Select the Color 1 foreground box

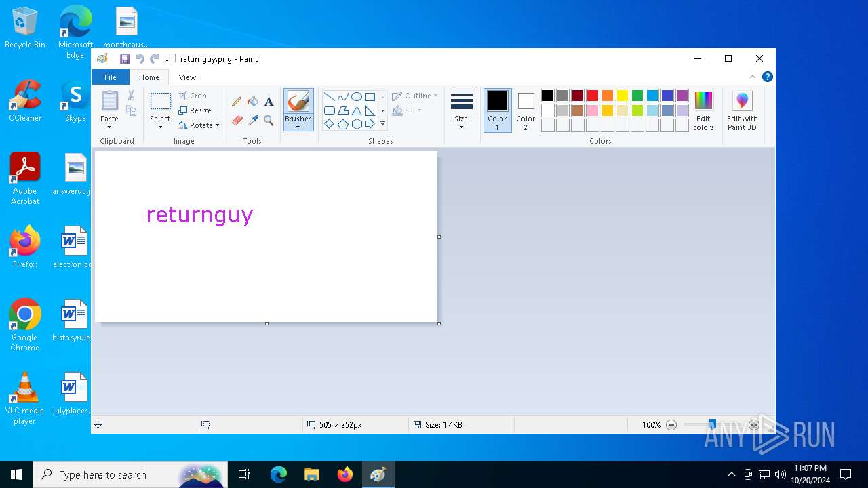[x=497, y=110]
